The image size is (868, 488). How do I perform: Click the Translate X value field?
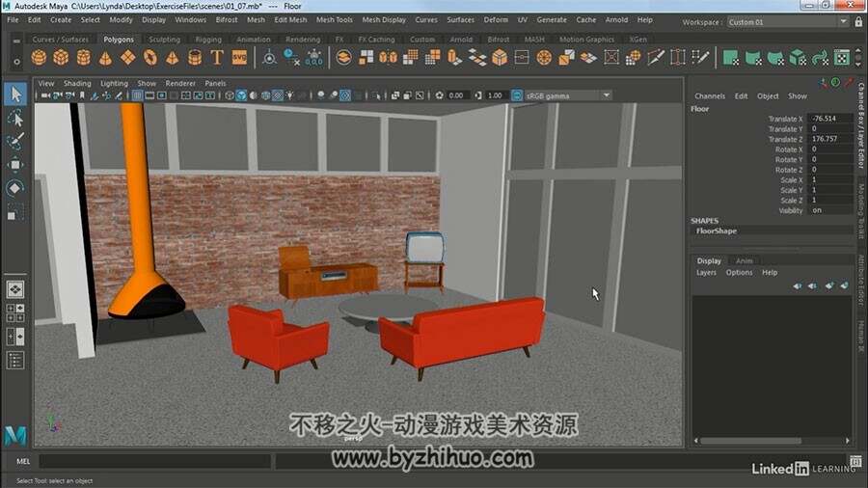[x=830, y=119]
